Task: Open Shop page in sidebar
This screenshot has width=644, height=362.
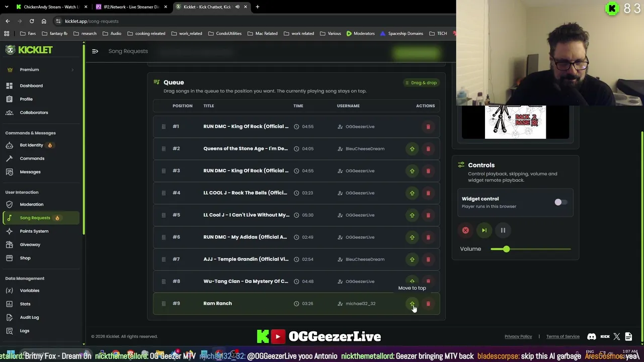Action: [x=40, y=258]
